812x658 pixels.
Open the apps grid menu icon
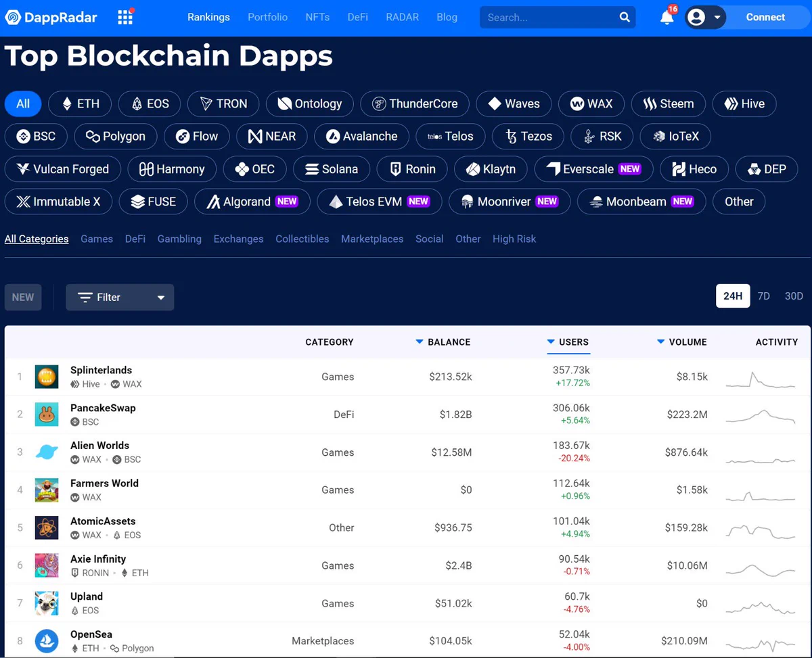pos(126,17)
